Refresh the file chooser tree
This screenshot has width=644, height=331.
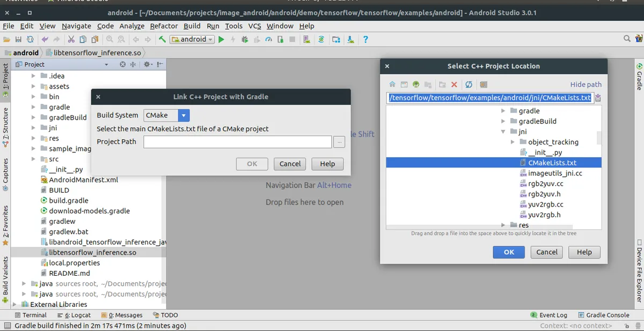[x=469, y=85]
